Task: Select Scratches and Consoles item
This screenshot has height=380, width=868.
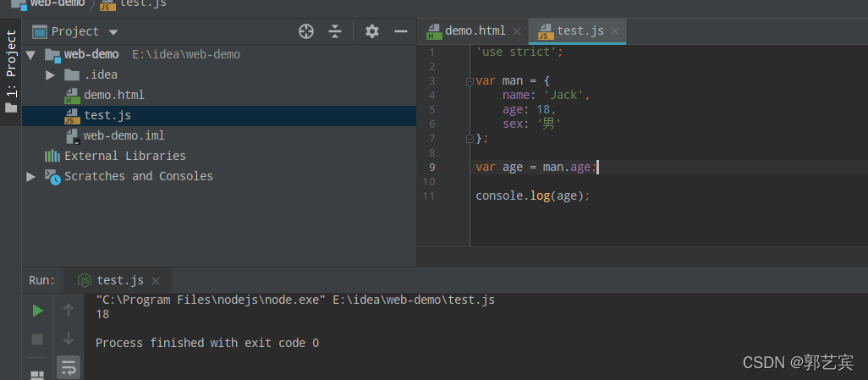Action: click(x=139, y=176)
